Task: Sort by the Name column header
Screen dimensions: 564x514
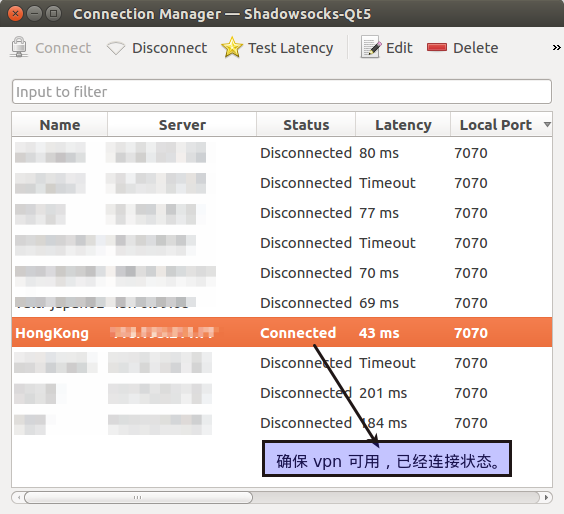Action: (x=60, y=125)
